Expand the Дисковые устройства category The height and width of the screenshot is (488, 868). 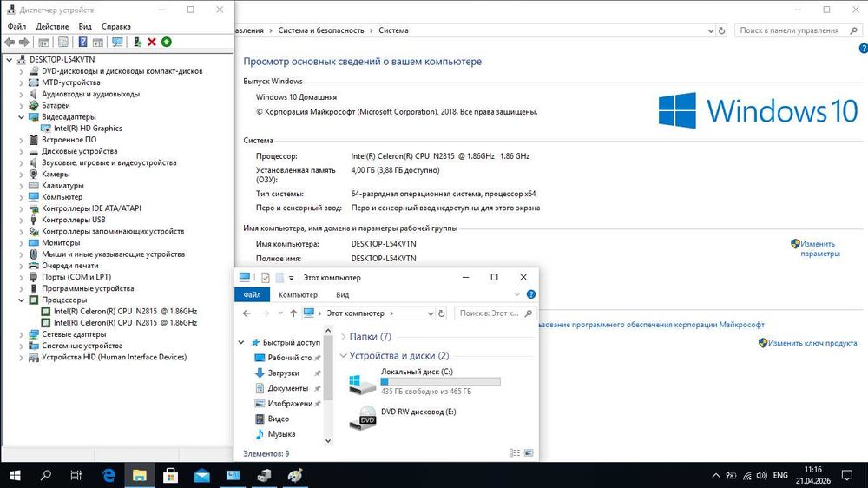point(21,151)
